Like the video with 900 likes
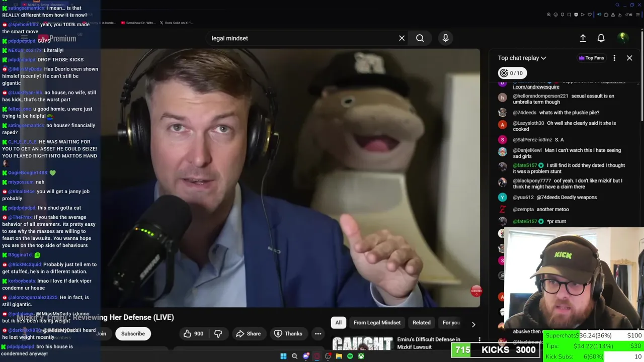 193,333
